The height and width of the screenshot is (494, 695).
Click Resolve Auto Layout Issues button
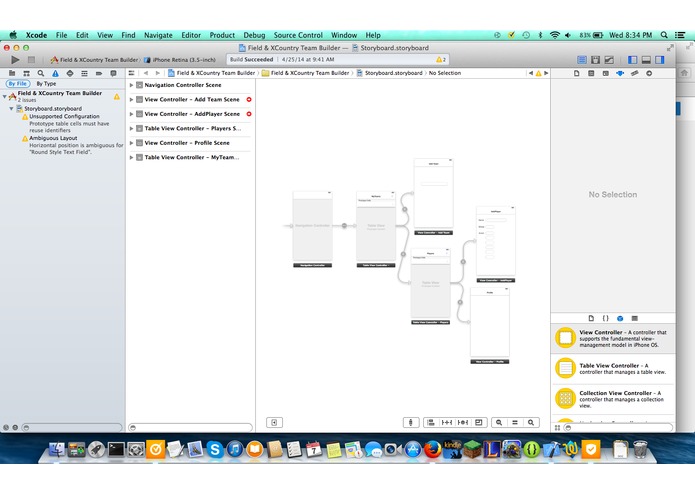click(x=463, y=422)
